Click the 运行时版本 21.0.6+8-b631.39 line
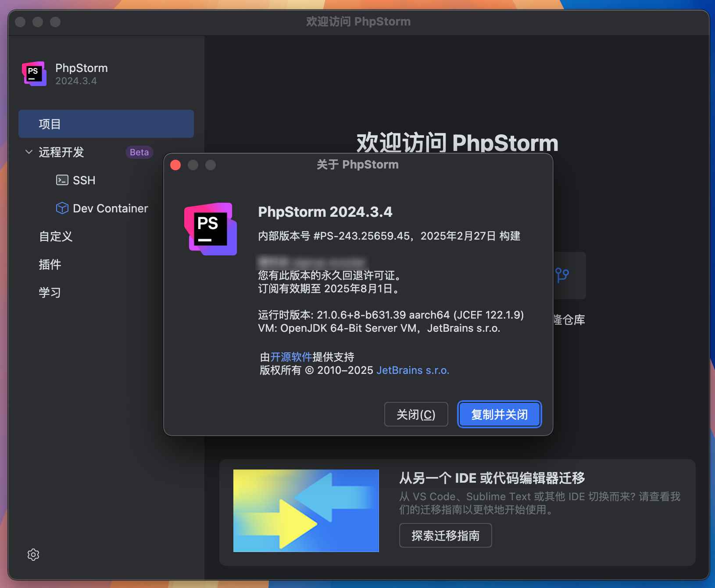715x588 pixels. coord(391,315)
